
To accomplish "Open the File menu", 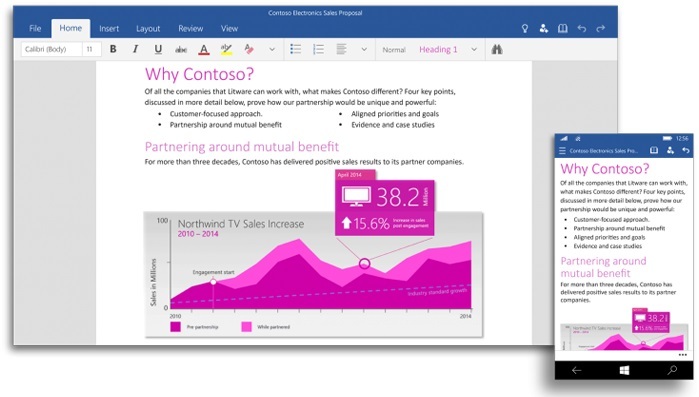I will pyautogui.click(x=35, y=29).
